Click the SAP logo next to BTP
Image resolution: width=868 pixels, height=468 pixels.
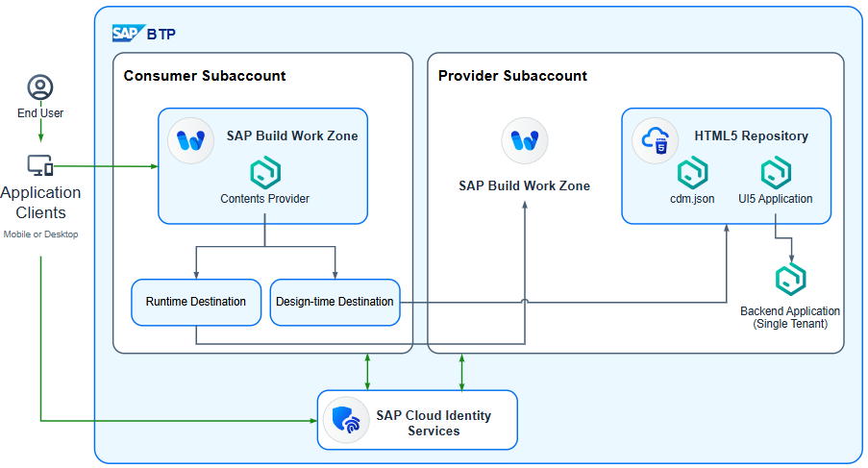tap(129, 34)
